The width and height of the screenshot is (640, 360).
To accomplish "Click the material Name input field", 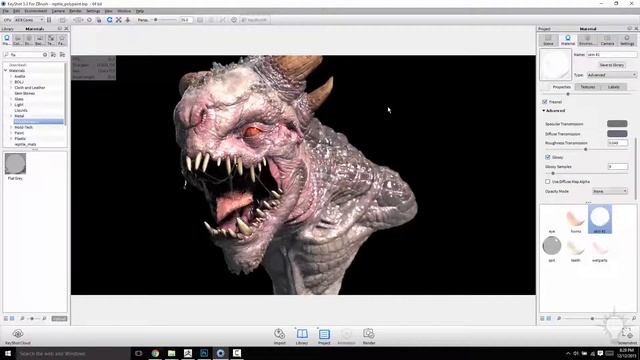I will coord(611,54).
